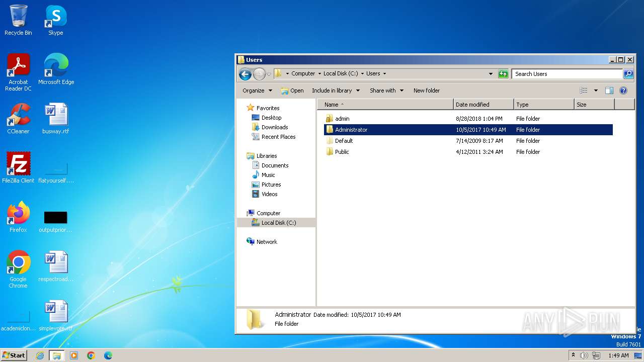Select the CCleaner desktop icon
Viewport: 644px width, 362px height.
coord(18,119)
